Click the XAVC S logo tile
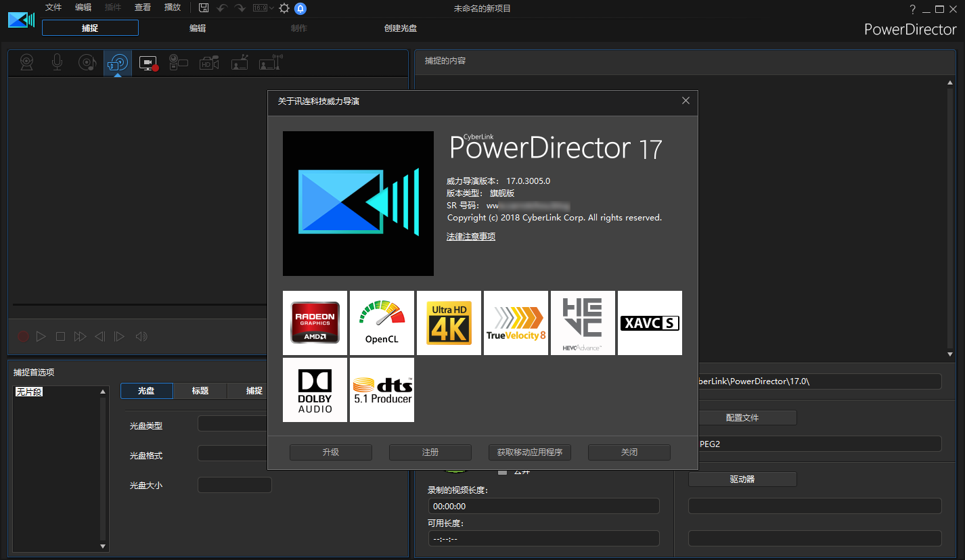Screen dimensions: 965x560 coord(650,323)
